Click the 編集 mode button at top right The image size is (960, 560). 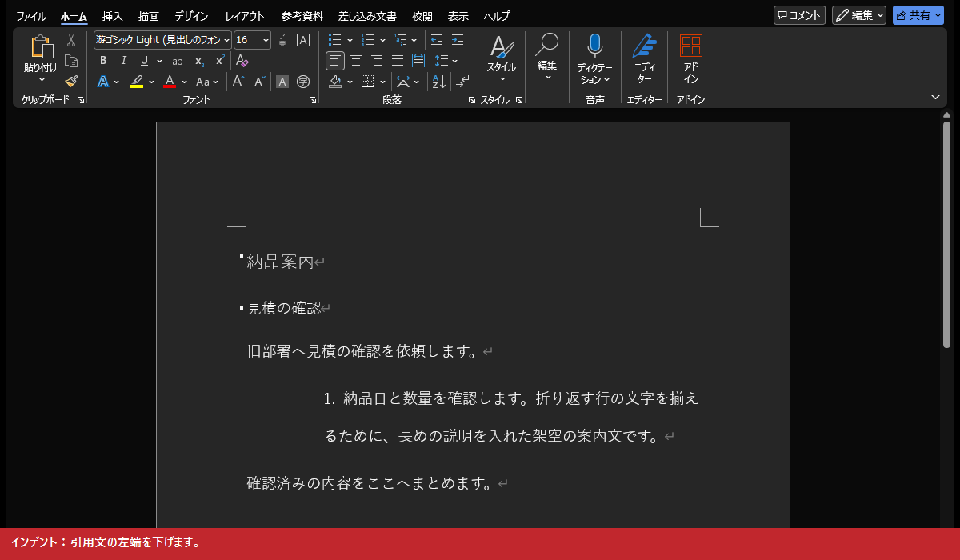coord(859,15)
